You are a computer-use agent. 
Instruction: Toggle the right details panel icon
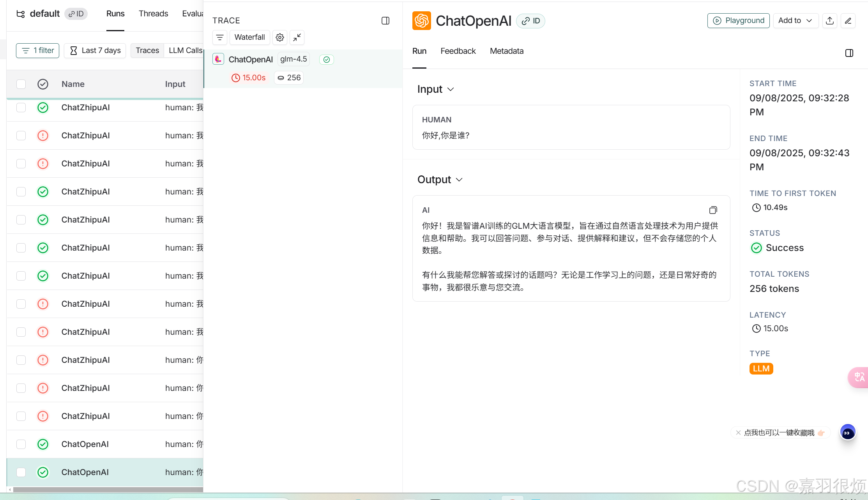(x=849, y=53)
